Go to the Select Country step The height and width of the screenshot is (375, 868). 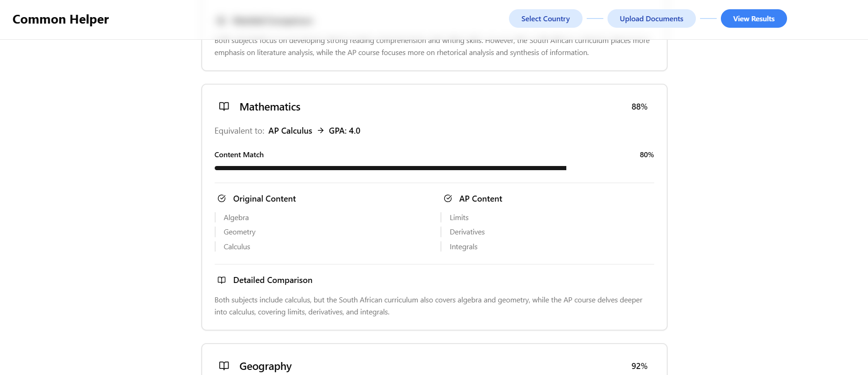[x=546, y=18]
